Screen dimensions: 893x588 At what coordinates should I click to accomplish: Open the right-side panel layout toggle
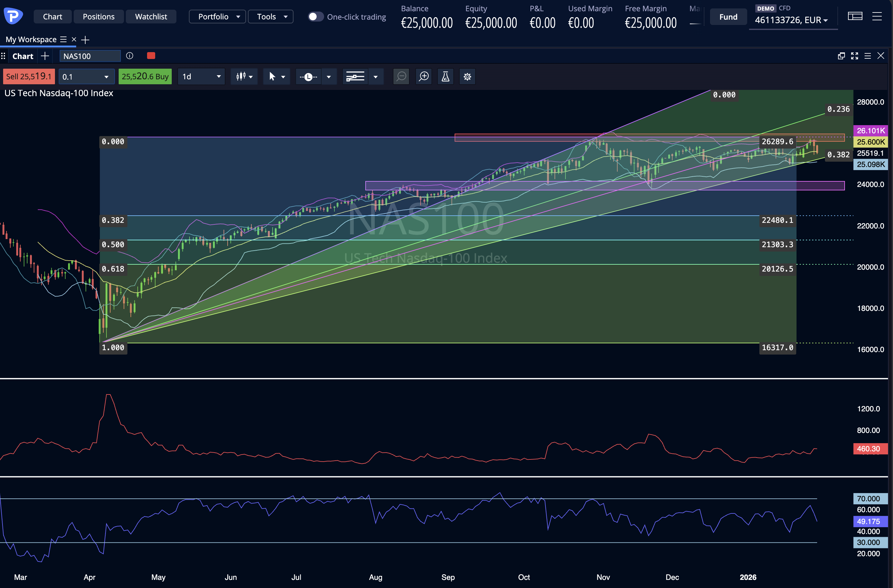[855, 16]
